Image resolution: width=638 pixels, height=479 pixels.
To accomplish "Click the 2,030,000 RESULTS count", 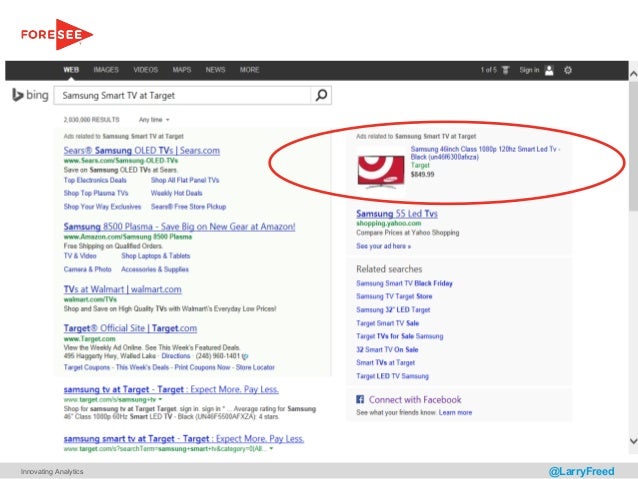I will pos(92,120).
